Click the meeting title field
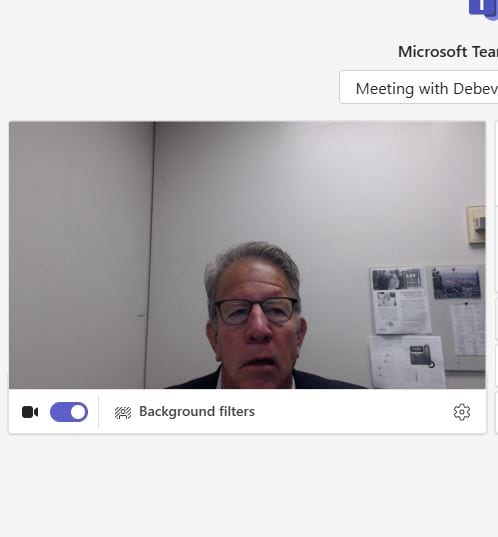 click(x=419, y=87)
